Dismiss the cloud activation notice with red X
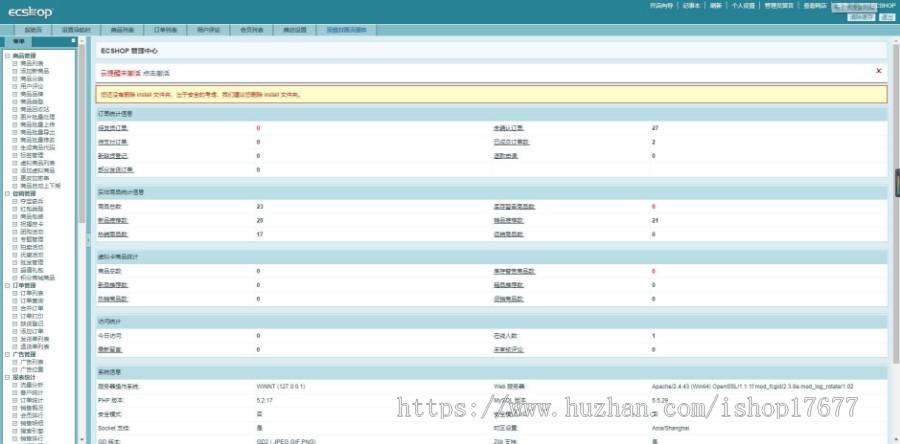 tap(878, 71)
